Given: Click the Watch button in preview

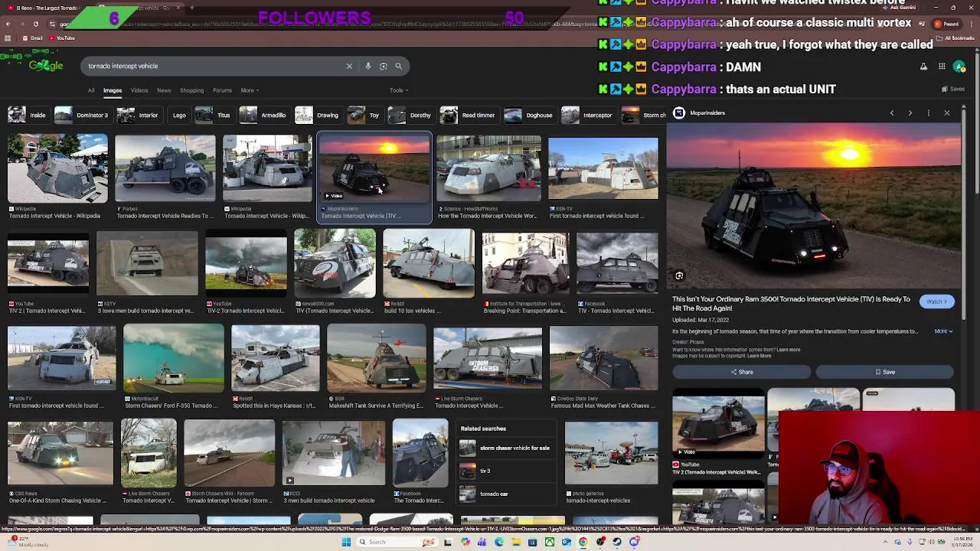Looking at the screenshot, I should (x=936, y=302).
